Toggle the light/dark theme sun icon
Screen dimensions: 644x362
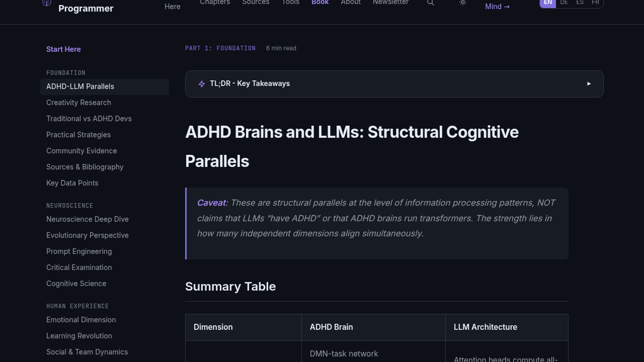(463, 3)
